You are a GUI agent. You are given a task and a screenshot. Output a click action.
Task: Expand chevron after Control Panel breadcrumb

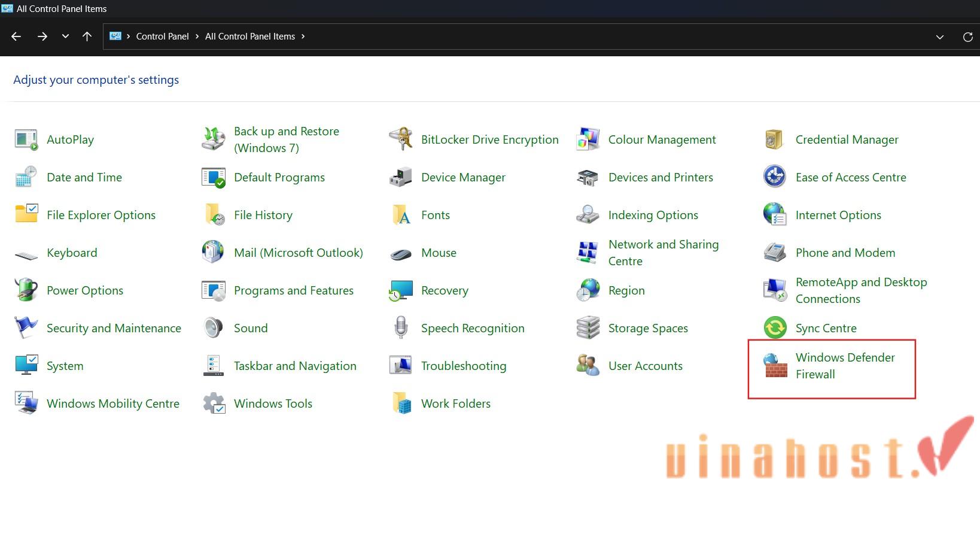click(x=197, y=37)
